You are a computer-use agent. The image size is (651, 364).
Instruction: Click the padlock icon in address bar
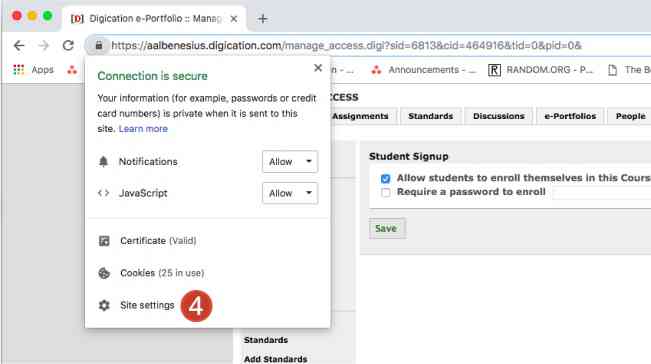(x=99, y=46)
